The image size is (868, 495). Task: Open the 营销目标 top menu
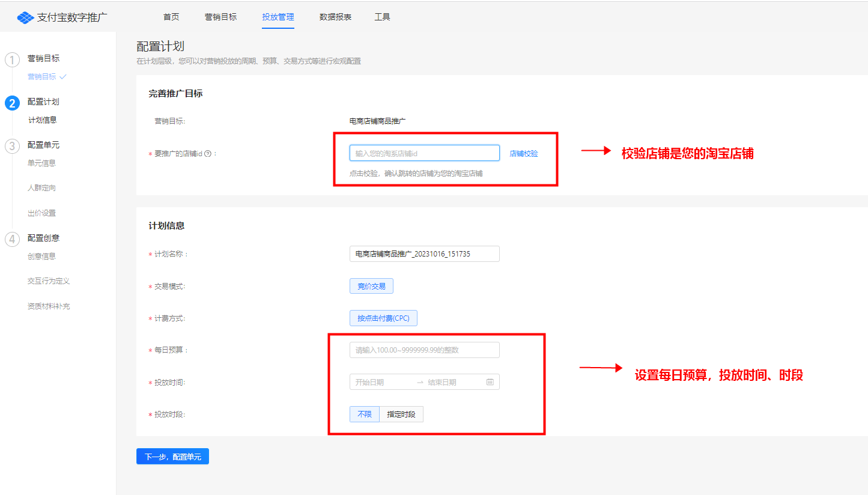[220, 17]
